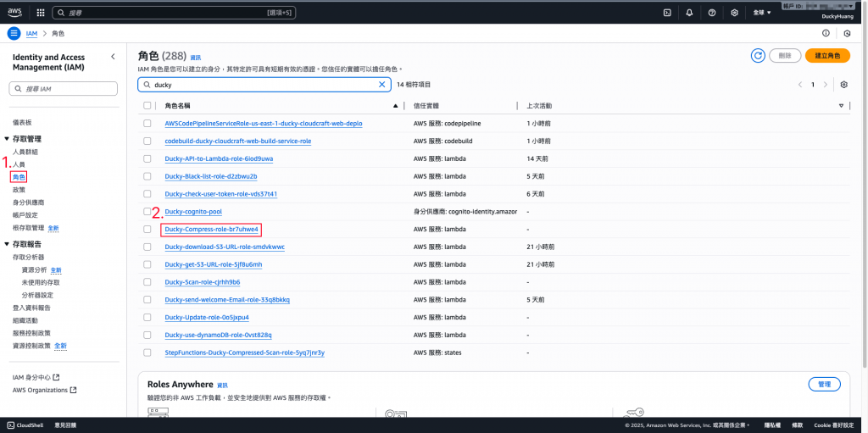Open the notifications bell

pos(689,12)
